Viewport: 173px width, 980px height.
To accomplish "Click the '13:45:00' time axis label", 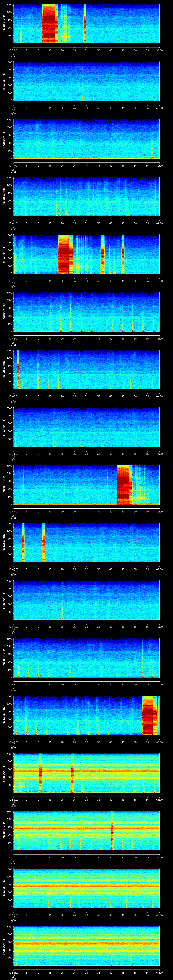I will (x=13, y=511).
